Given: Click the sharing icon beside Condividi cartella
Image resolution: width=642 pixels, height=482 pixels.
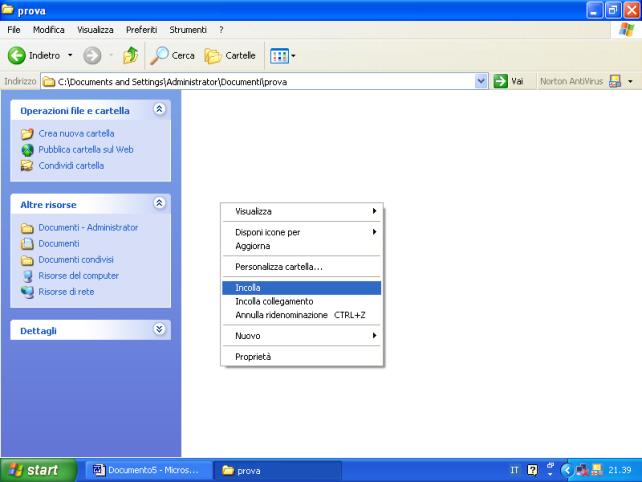Looking at the screenshot, I should click(27, 166).
